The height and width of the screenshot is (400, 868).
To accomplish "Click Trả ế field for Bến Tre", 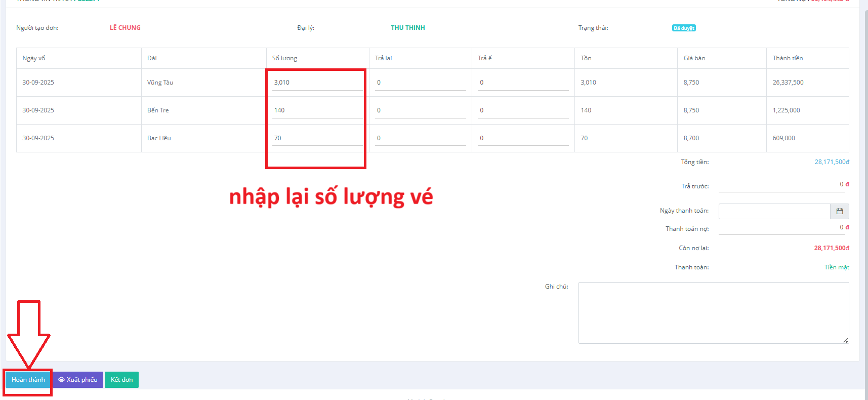I will 523,110.
